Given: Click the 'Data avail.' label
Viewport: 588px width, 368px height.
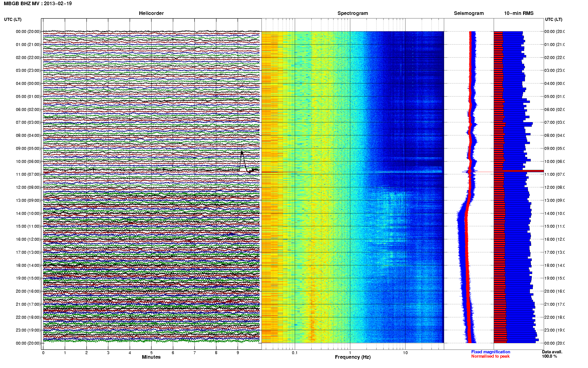Looking at the screenshot, I should coord(552,352).
